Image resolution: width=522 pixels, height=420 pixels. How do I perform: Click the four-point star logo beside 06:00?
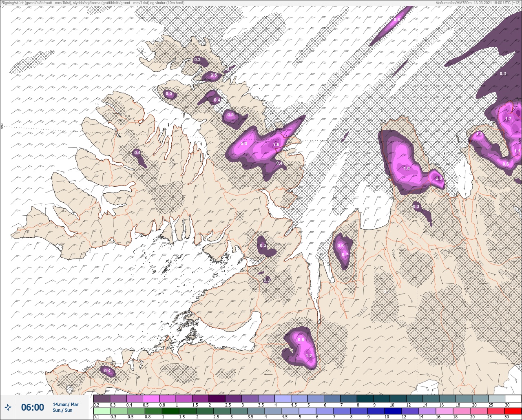point(8,407)
